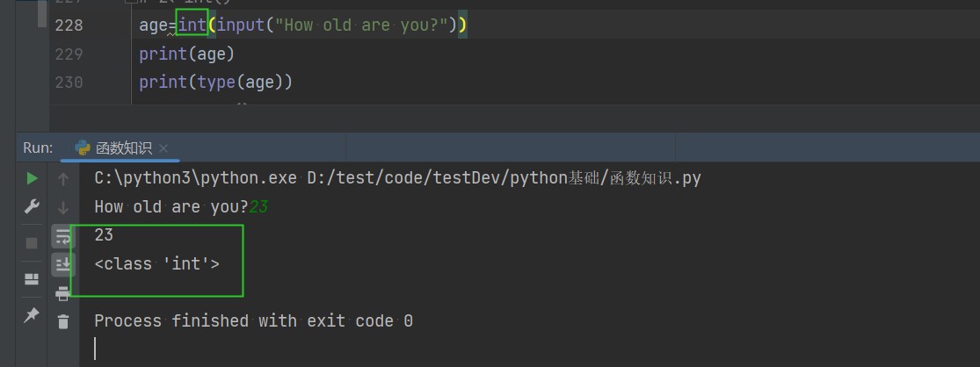Click line number 228 in the gutter

coord(69,25)
